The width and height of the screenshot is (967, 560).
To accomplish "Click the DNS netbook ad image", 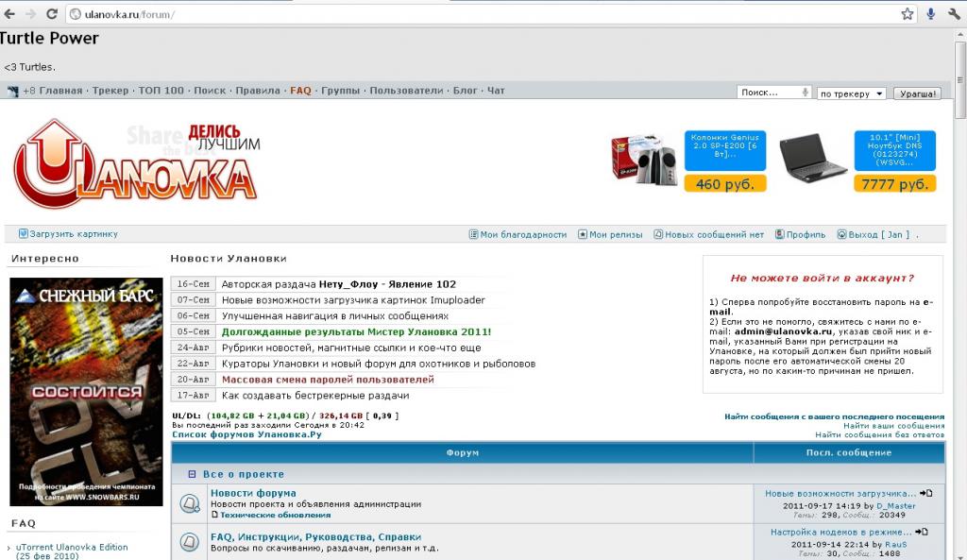I will coord(811,159).
